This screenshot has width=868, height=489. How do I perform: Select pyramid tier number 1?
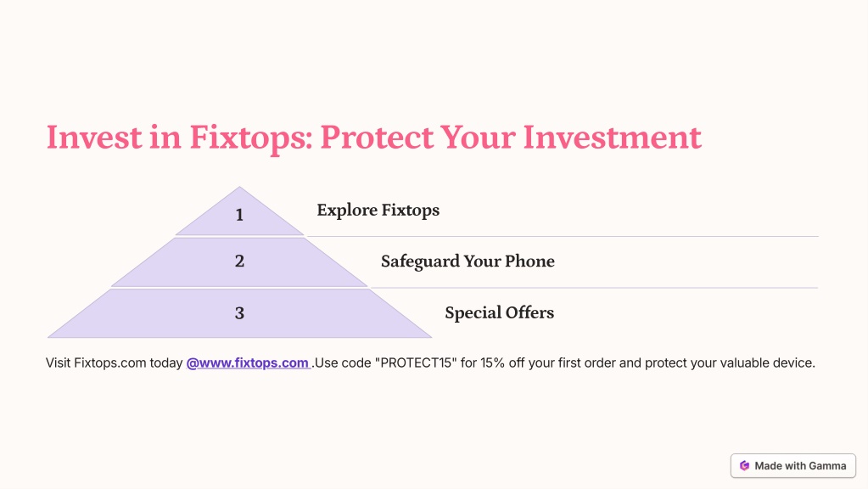coord(239,211)
